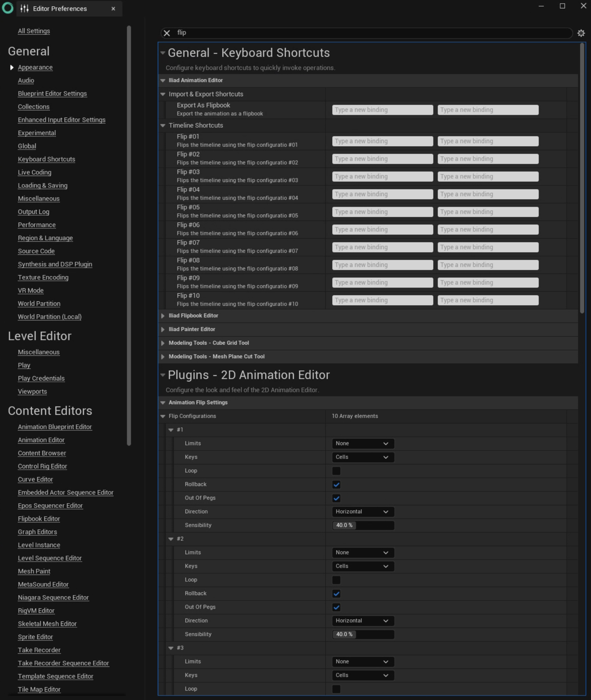Click the Unreal Engine logo icon
The height and width of the screenshot is (700, 591).
coord(7,8)
